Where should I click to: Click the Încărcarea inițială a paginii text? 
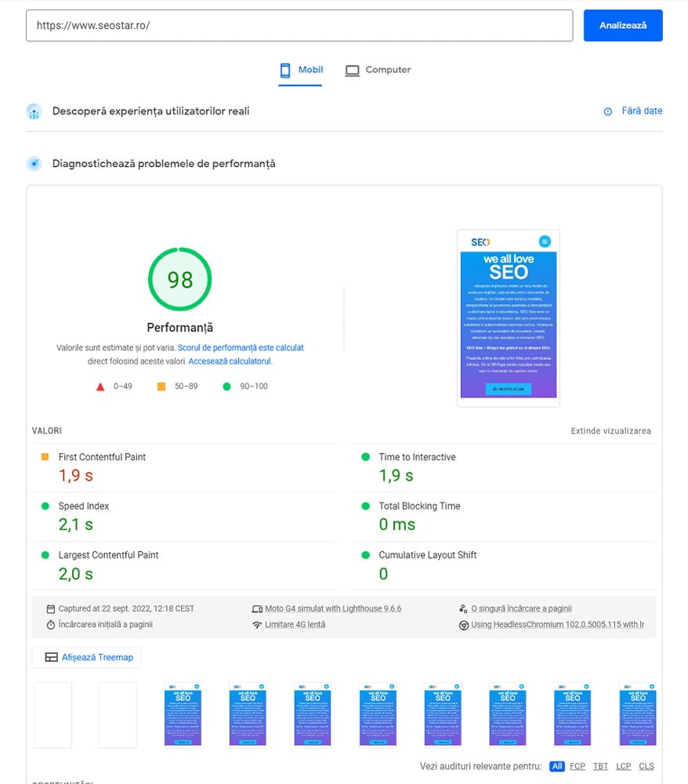(x=106, y=625)
